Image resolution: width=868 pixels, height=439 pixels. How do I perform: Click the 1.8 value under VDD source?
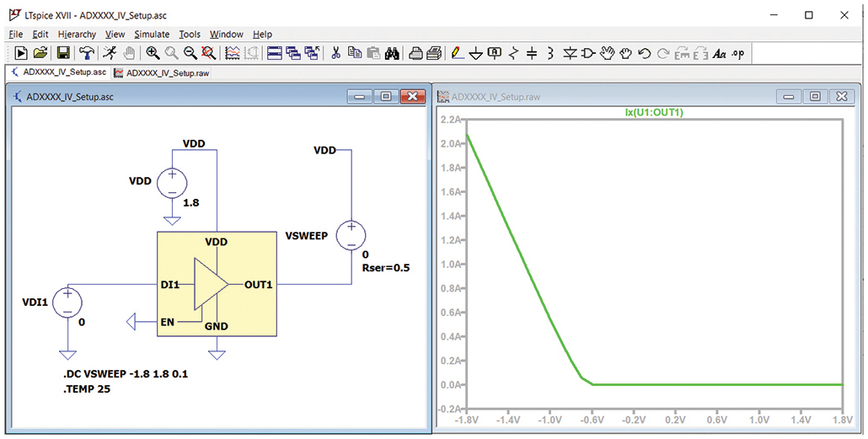pos(191,203)
